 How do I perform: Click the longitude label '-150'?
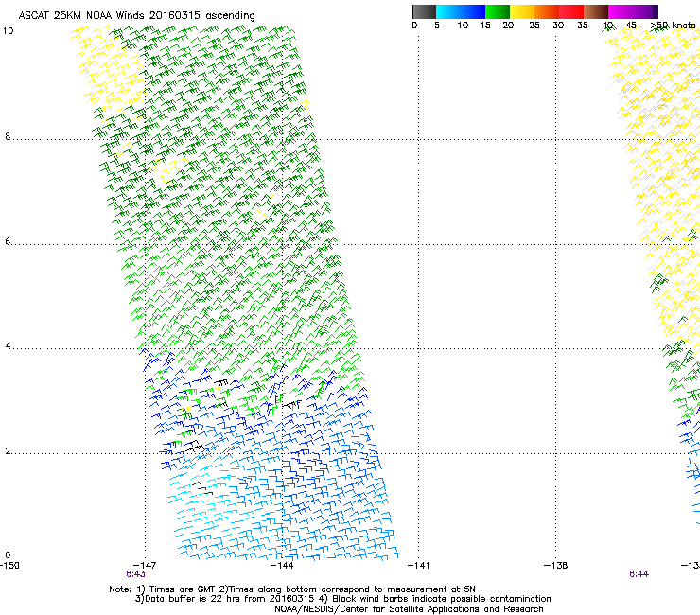(9, 566)
